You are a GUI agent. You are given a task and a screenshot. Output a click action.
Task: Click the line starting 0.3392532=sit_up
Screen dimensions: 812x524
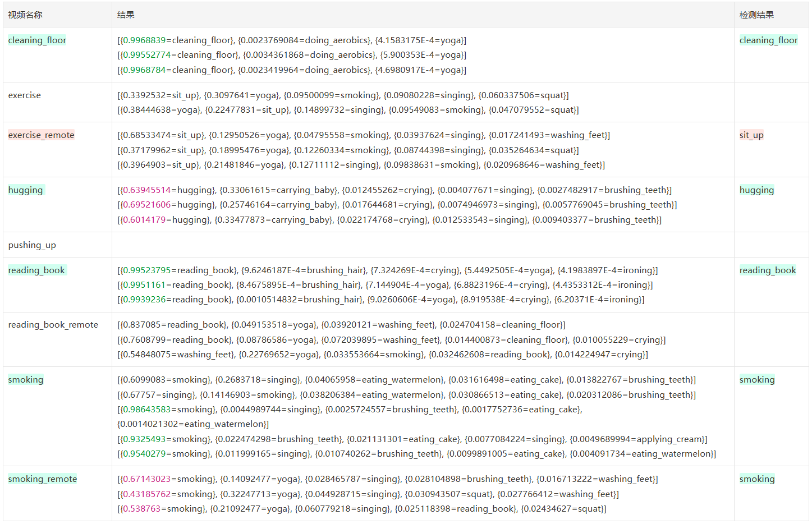tap(343, 95)
